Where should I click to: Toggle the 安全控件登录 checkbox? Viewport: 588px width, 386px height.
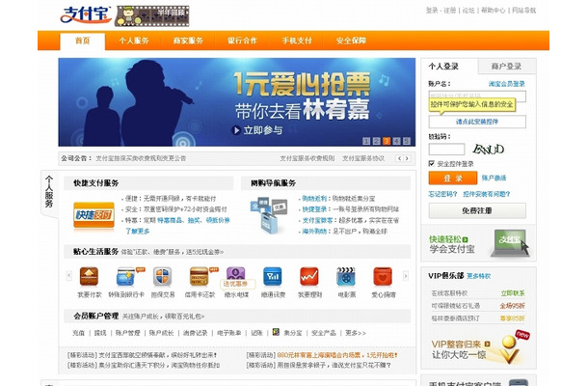coord(431,163)
